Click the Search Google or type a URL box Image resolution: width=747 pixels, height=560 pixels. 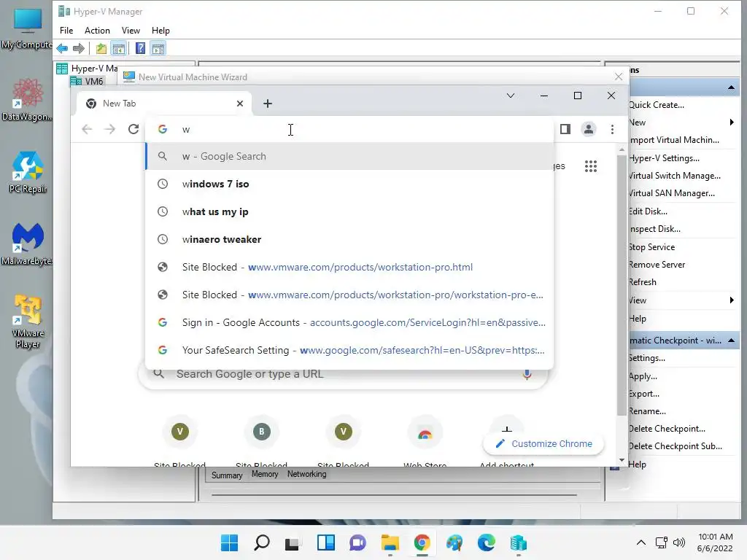343,374
